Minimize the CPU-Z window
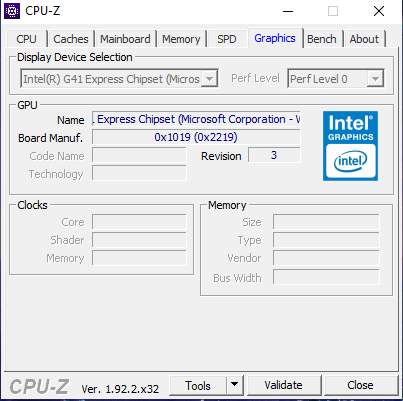Viewport: 403px width, 401px height. pos(288,11)
